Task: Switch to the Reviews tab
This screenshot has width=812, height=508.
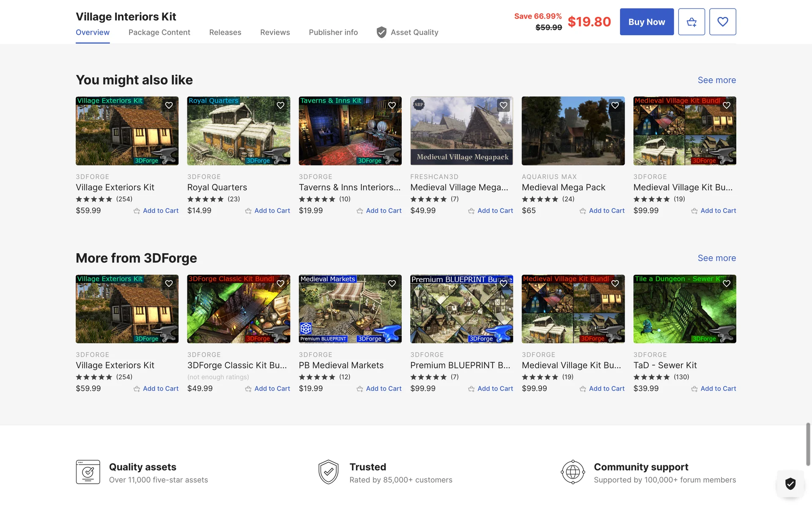Action: point(275,33)
